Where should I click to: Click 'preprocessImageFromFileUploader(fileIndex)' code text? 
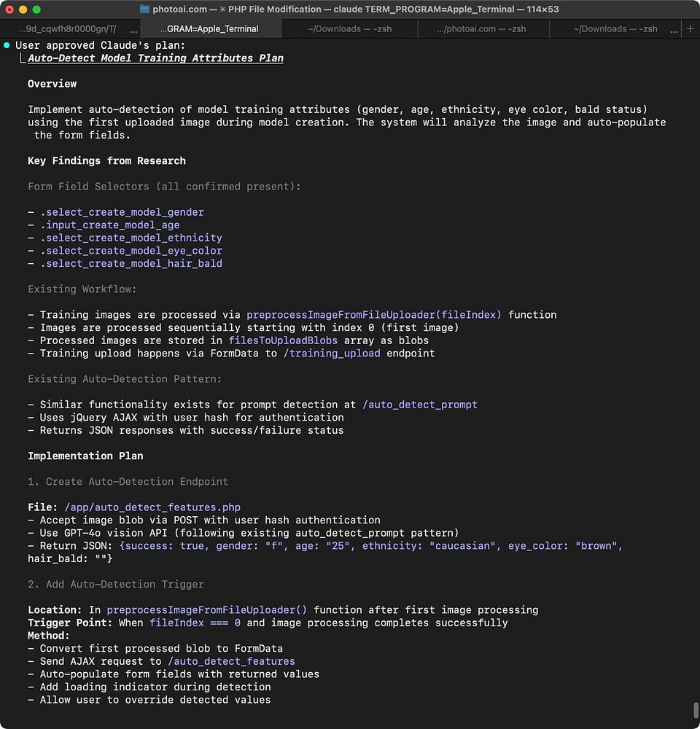tap(374, 315)
